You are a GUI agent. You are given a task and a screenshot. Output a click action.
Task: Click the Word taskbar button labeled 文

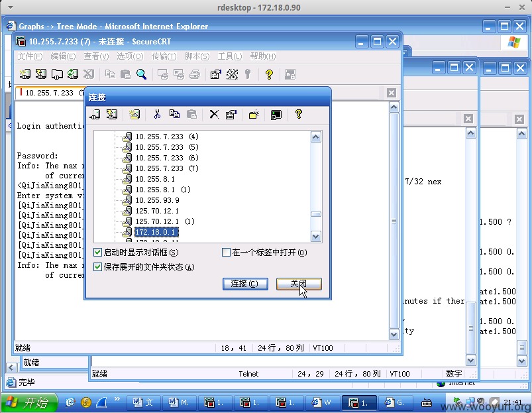coord(144,402)
